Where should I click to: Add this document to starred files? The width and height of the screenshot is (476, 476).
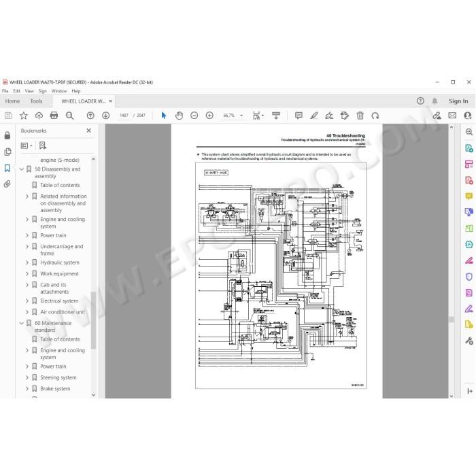coord(23,116)
